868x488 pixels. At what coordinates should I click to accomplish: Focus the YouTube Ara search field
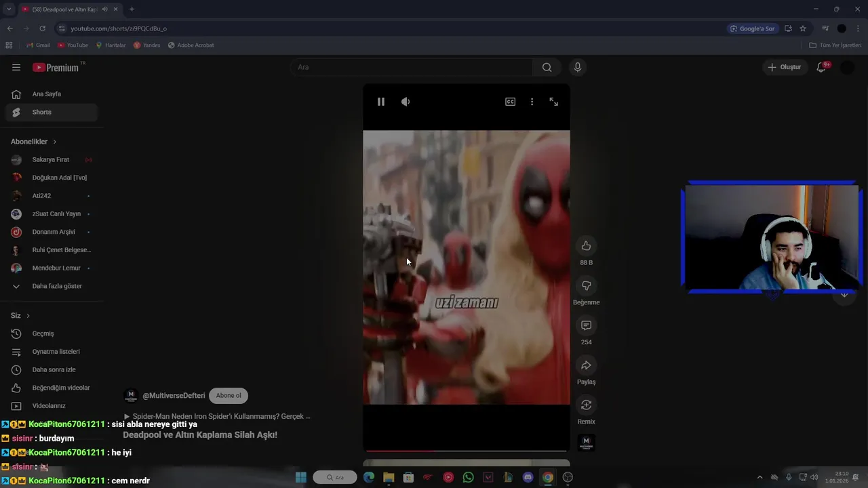[x=411, y=67]
